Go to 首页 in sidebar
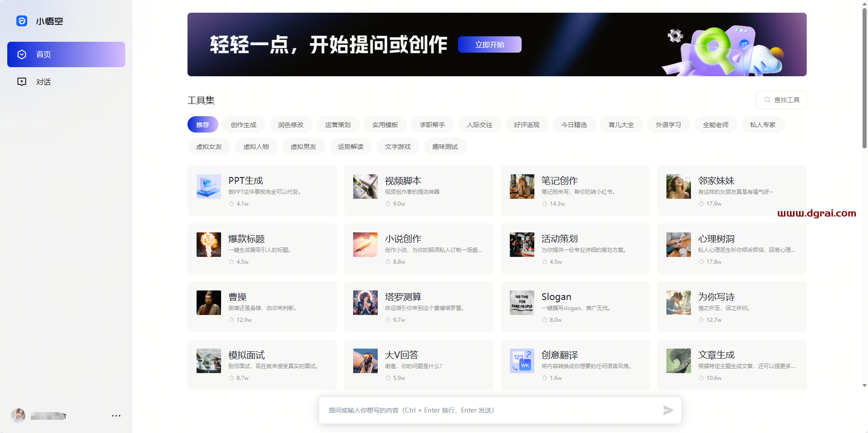 coord(66,54)
